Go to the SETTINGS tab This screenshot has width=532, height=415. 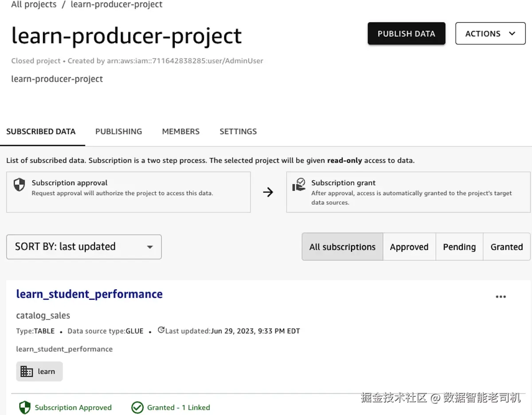point(238,132)
